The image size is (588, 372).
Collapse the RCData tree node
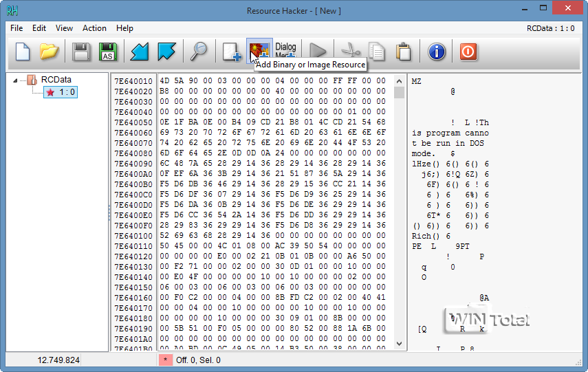pos(15,80)
